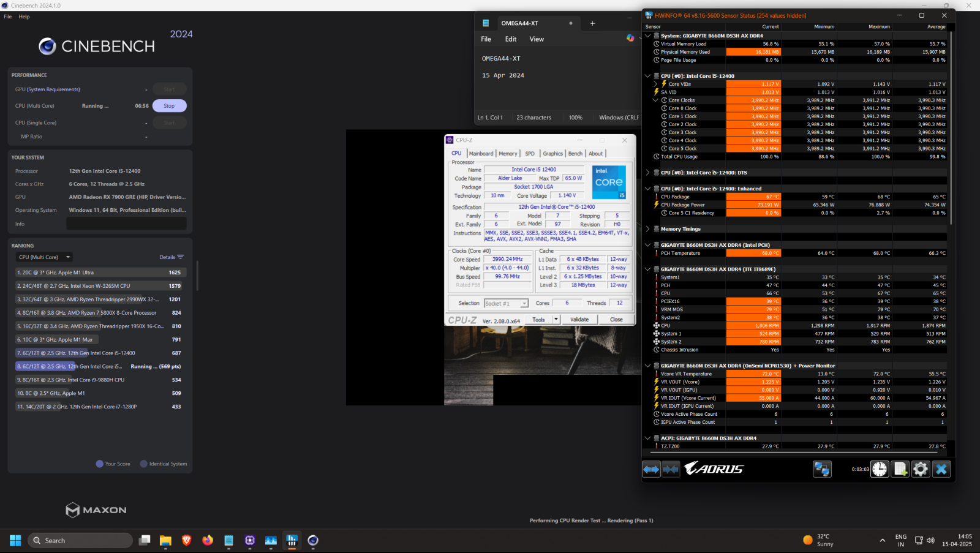Click Notepad zoom level 100%
This screenshot has height=553, width=980.
coord(575,118)
